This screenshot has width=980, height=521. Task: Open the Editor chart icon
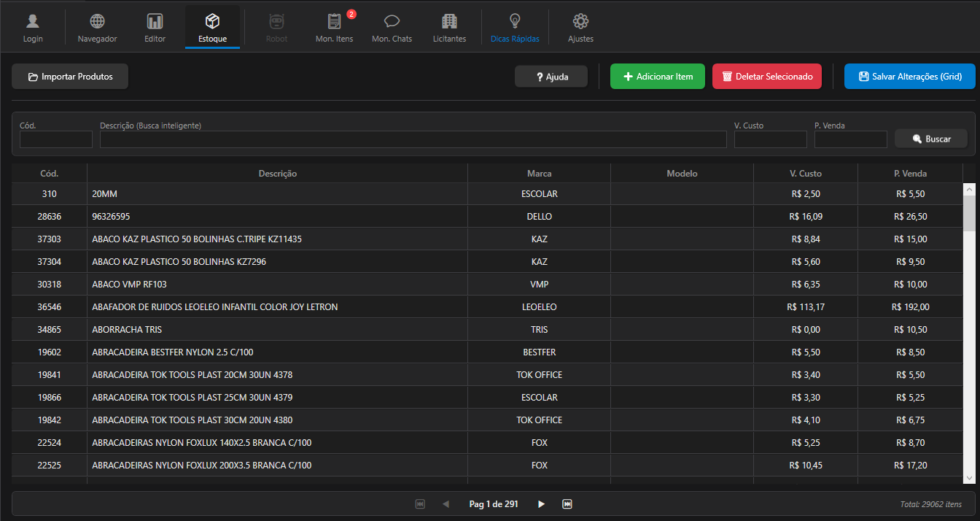(x=155, y=22)
